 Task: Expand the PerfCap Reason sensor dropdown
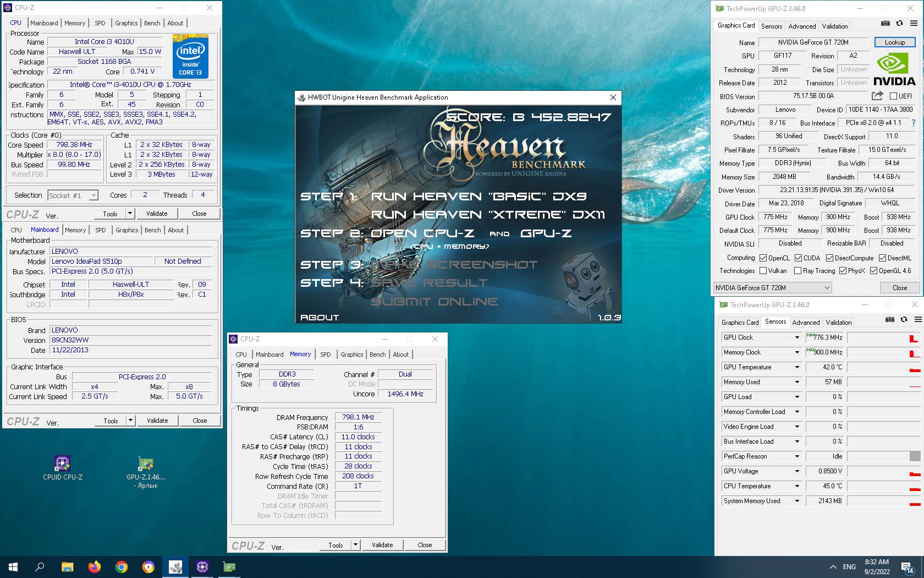coord(797,456)
